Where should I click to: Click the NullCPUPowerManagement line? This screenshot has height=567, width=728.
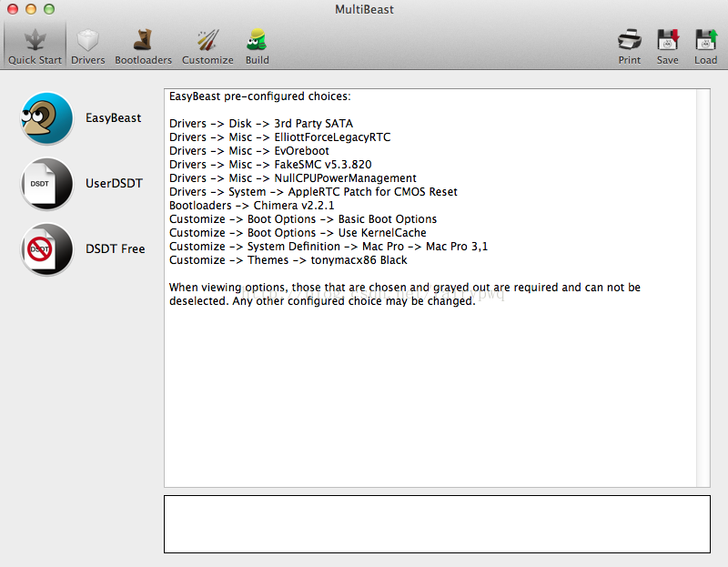click(292, 177)
